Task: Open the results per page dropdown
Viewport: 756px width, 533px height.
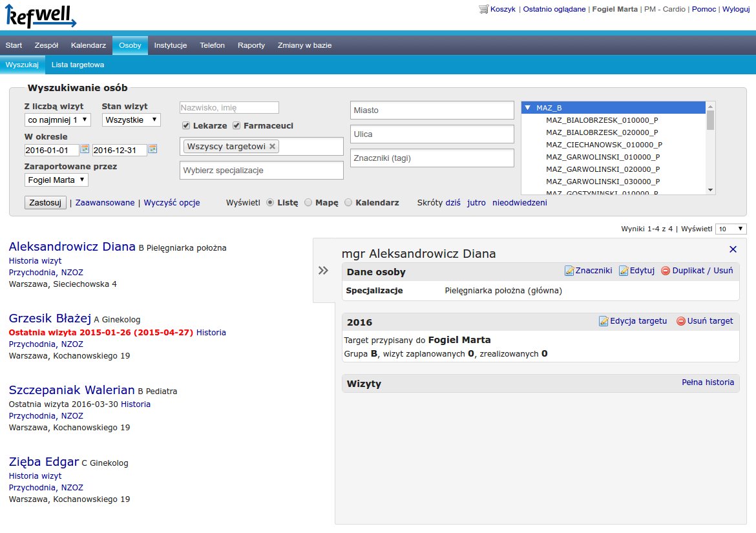Action: pyautogui.click(x=731, y=229)
